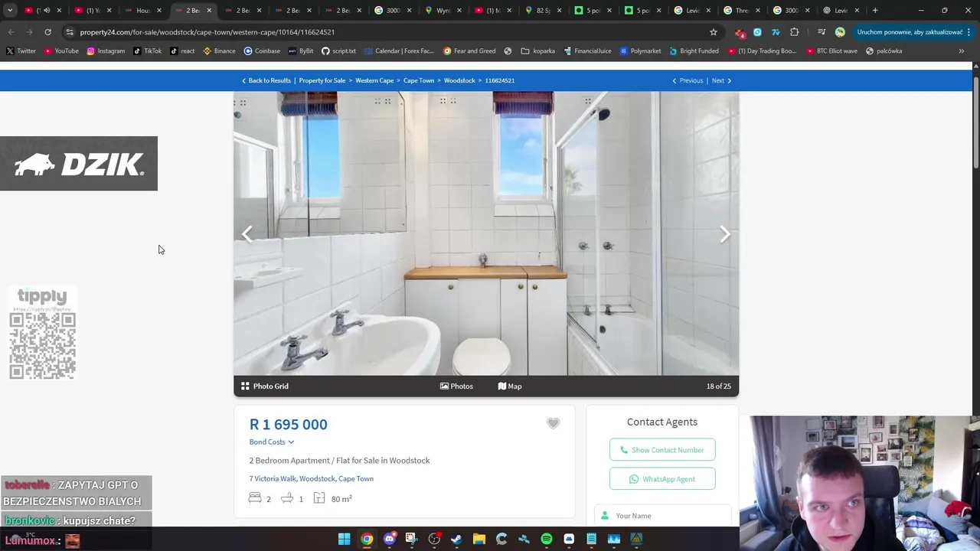The width and height of the screenshot is (980, 551).
Task: Open the TikTok bookmark
Action: click(x=147, y=51)
